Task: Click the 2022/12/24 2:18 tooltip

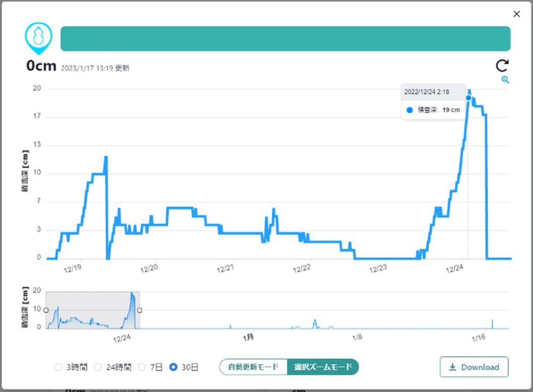Action: point(433,102)
